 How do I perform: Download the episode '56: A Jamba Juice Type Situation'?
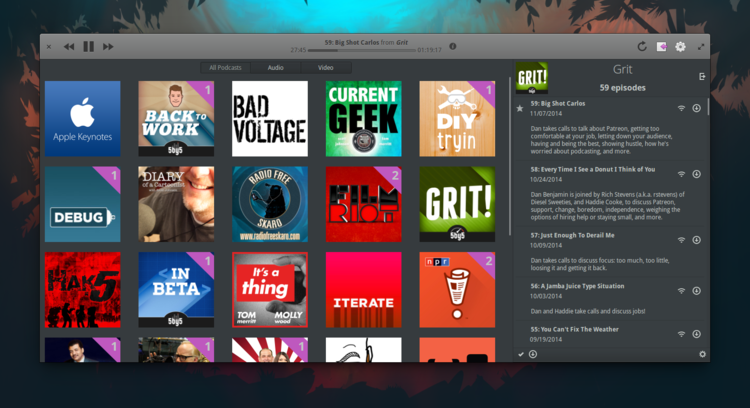point(697,290)
